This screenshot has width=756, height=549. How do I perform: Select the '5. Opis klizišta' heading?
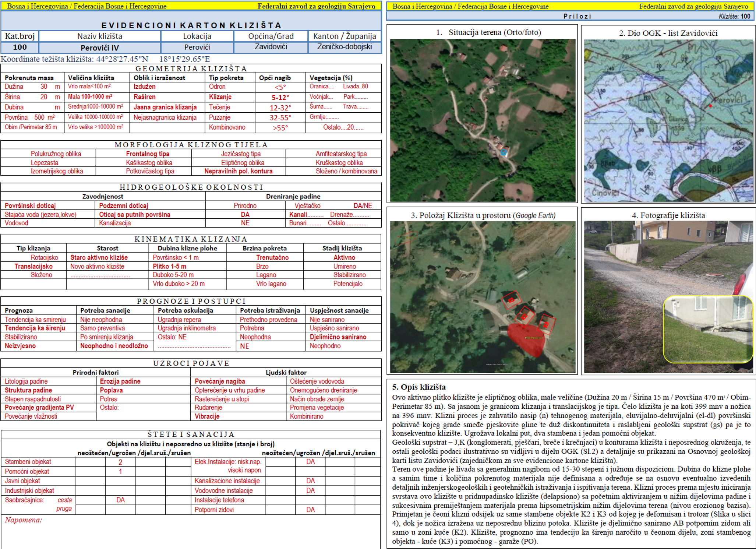pyautogui.click(x=419, y=387)
